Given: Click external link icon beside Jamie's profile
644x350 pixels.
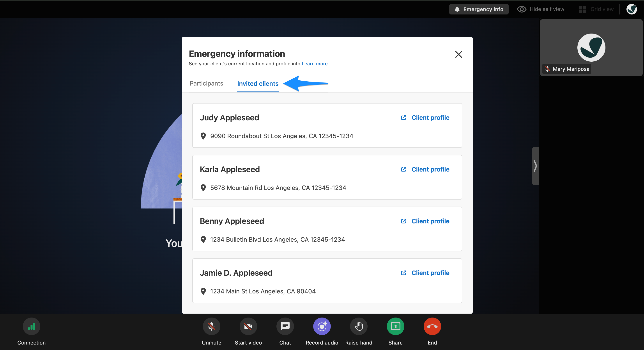Looking at the screenshot, I should (403, 273).
